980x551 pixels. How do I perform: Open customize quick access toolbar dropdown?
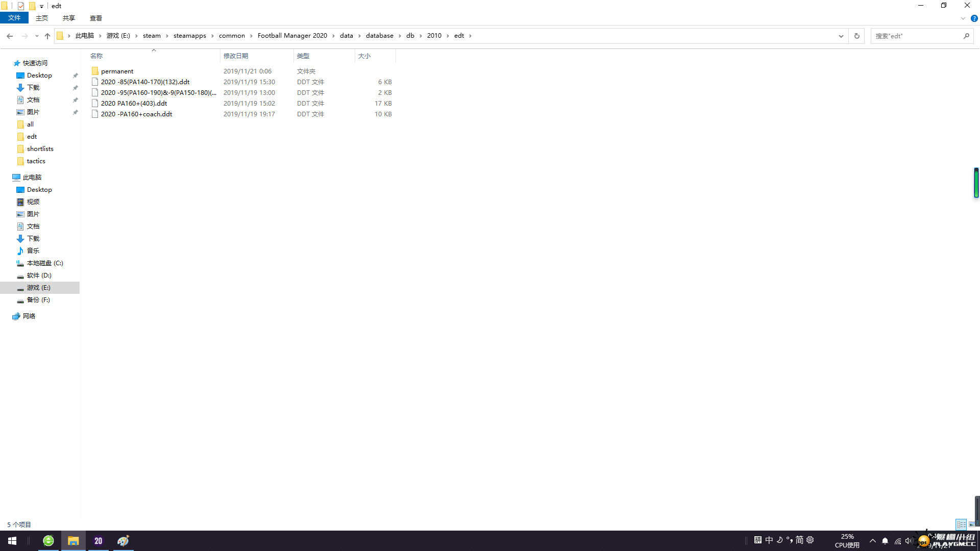point(42,6)
